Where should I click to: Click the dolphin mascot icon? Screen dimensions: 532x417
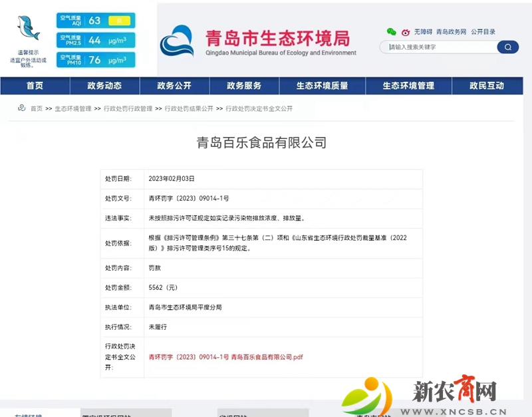(29, 28)
